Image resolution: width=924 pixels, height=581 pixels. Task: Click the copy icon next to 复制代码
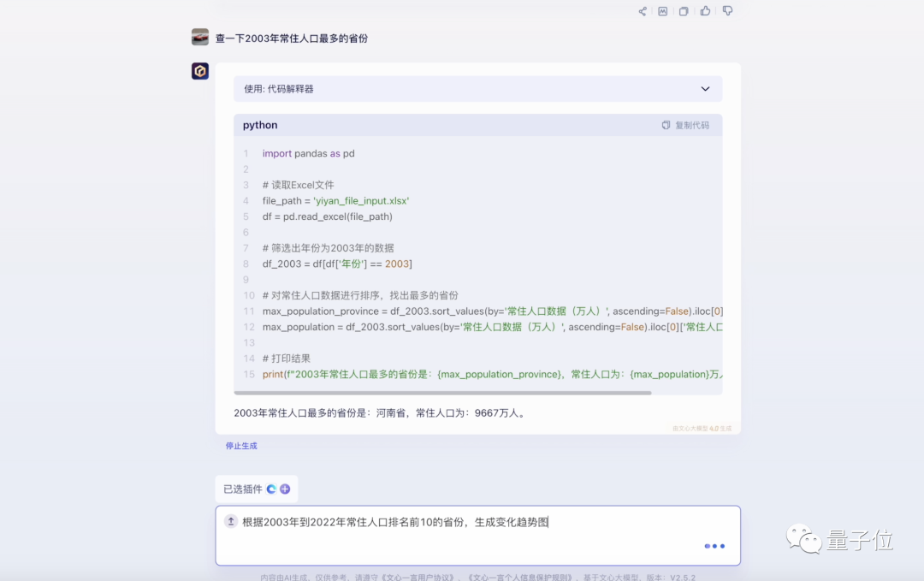point(666,125)
